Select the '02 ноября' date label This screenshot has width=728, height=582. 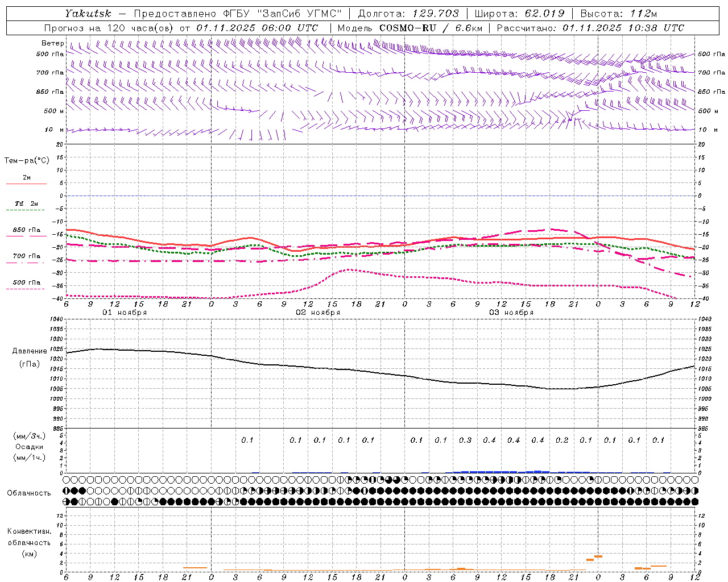pos(318,313)
